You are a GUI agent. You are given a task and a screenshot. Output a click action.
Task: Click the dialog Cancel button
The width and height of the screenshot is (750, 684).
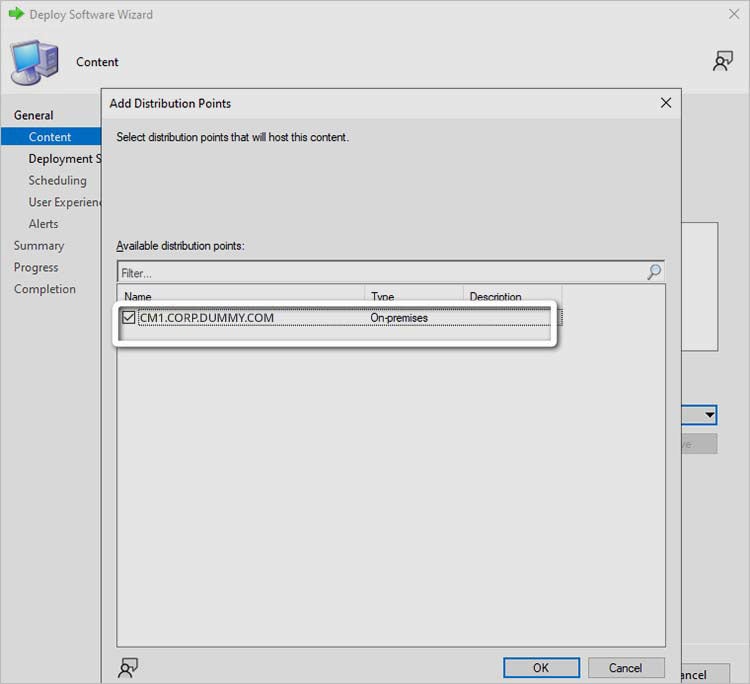pos(626,668)
